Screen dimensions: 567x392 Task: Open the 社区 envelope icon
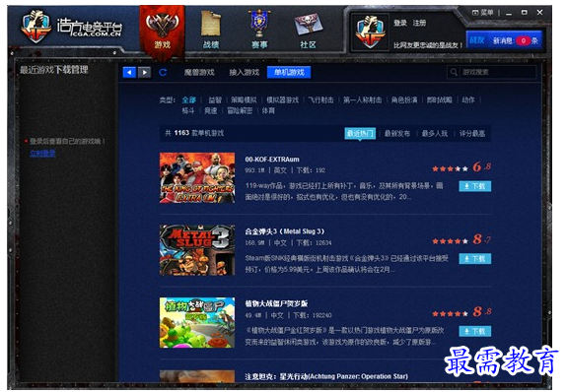tap(308, 31)
